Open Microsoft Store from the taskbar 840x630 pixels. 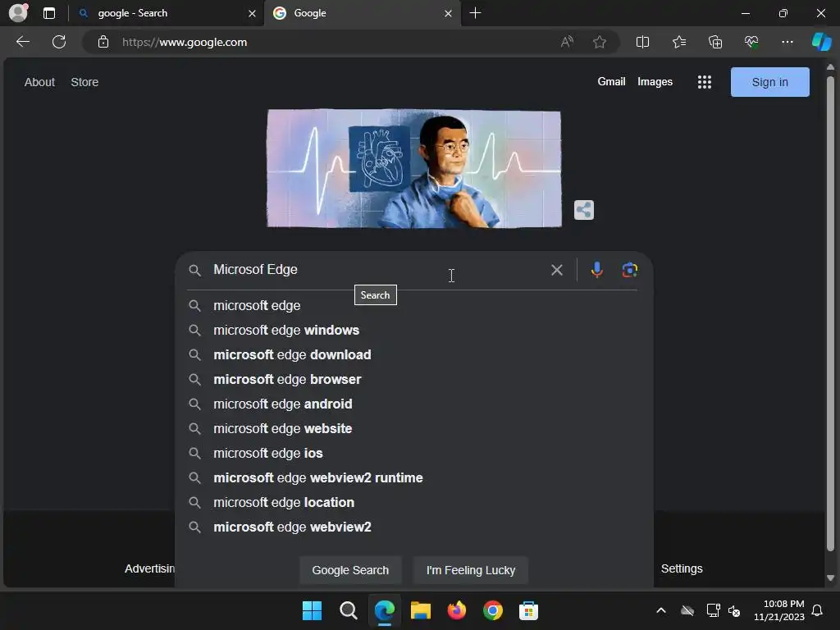[x=528, y=610]
